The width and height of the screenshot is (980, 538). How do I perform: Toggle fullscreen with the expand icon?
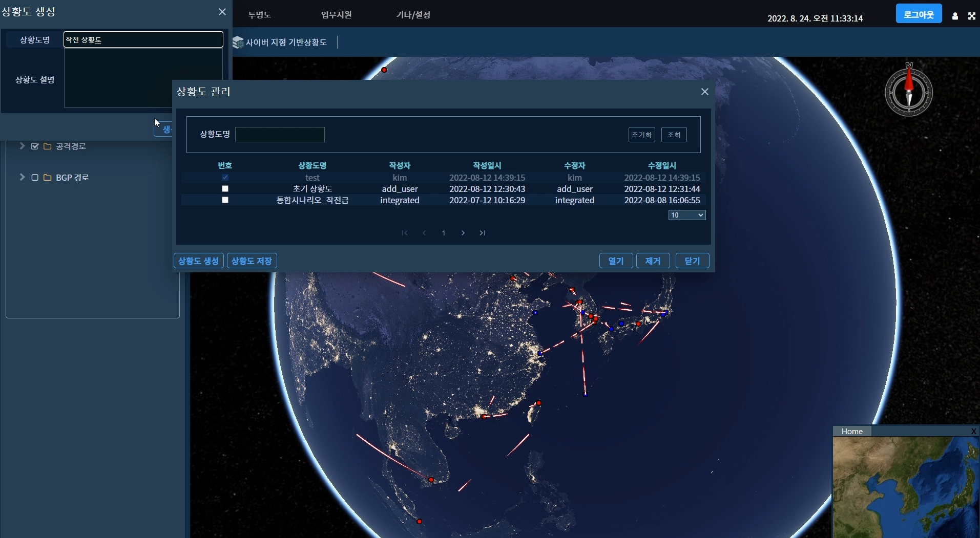coord(971,16)
